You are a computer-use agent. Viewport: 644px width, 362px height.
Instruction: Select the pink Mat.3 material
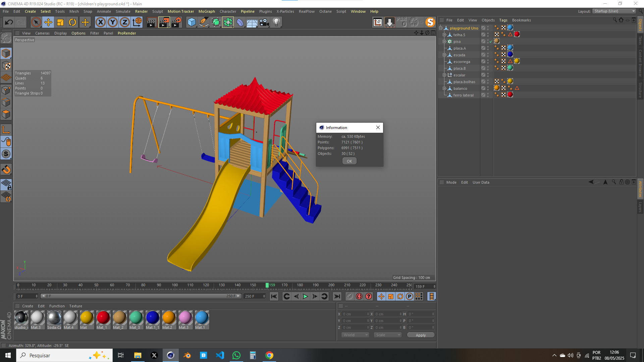coord(185,320)
